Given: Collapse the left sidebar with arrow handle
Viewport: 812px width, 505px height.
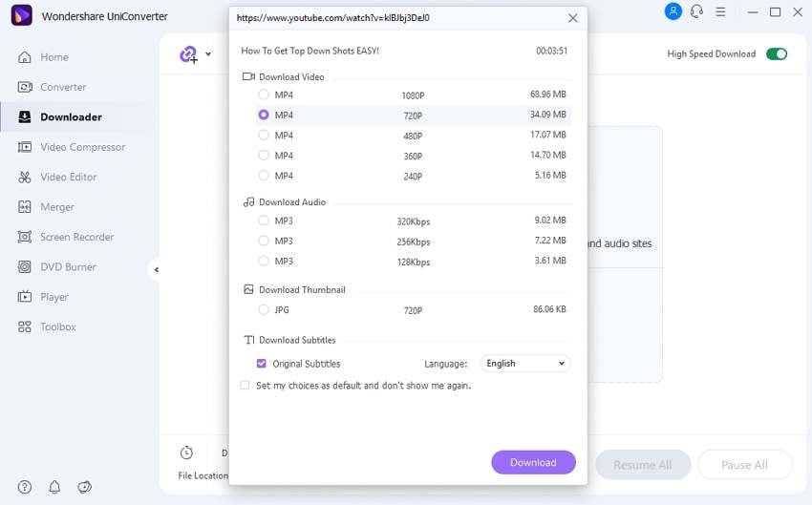Looking at the screenshot, I should (x=156, y=270).
